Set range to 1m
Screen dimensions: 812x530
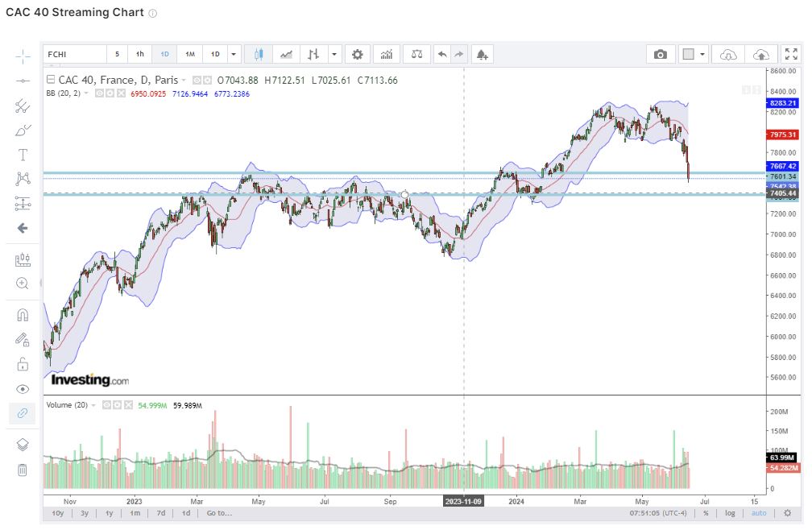pos(135,513)
